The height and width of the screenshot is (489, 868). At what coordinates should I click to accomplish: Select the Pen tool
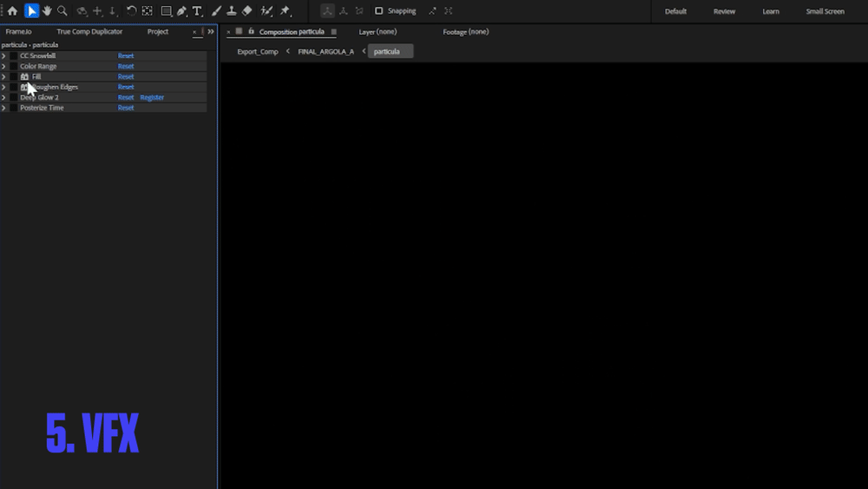click(181, 11)
